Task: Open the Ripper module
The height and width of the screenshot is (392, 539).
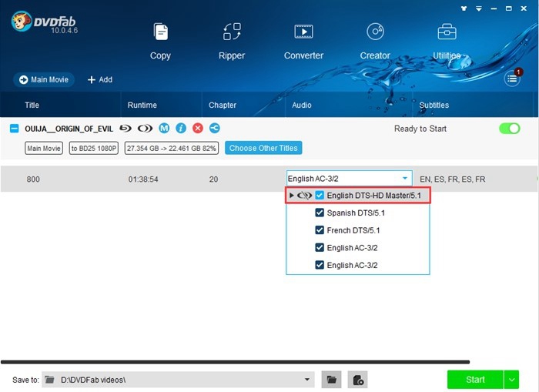Action: pyautogui.click(x=231, y=40)
